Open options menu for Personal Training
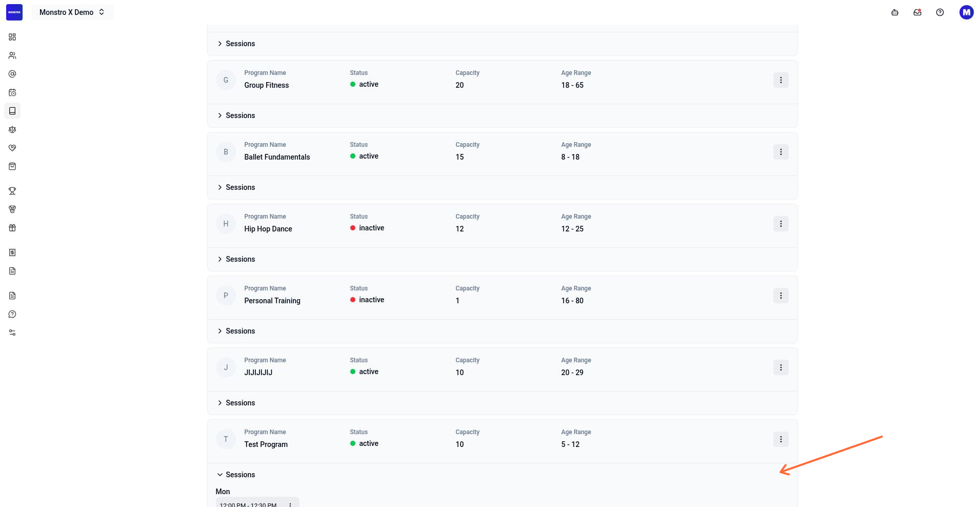 point(781,296)
